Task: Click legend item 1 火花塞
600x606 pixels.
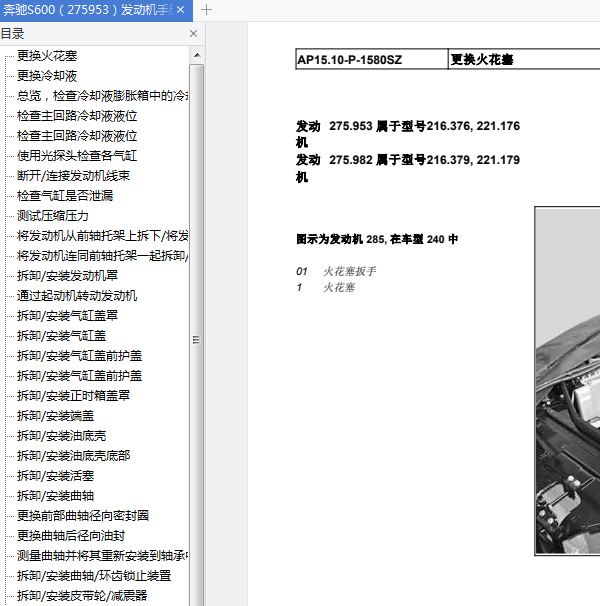Action: [326, 288]
